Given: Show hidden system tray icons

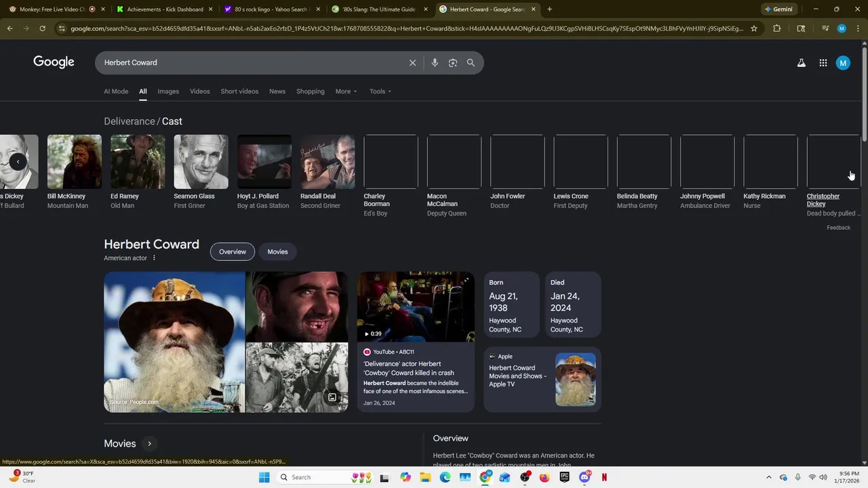Looking at the screenshot, I should [768, 477].
